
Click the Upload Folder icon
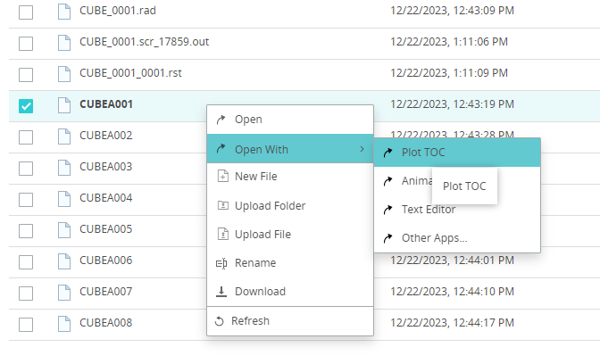click(x=222, y=206)
